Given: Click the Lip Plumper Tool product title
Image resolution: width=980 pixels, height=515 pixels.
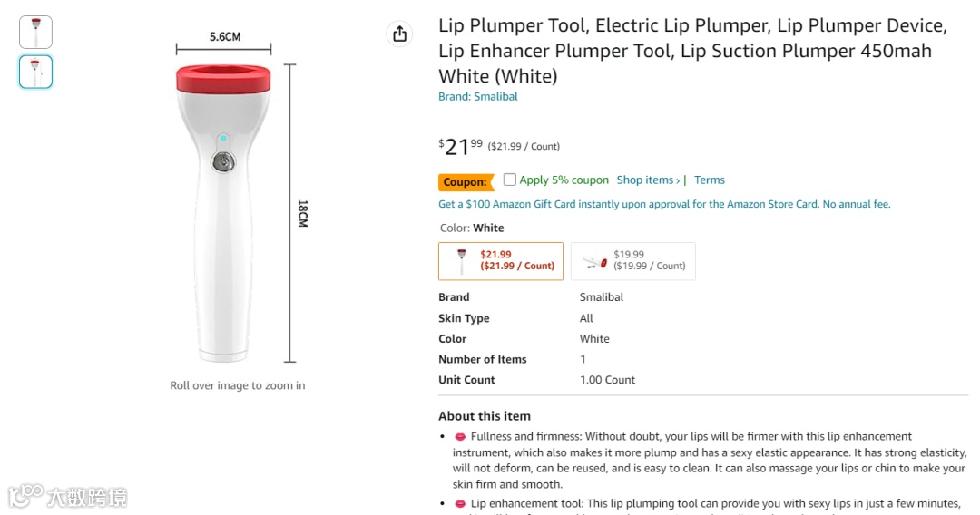Looking at the screenshot, I should 692,51.
